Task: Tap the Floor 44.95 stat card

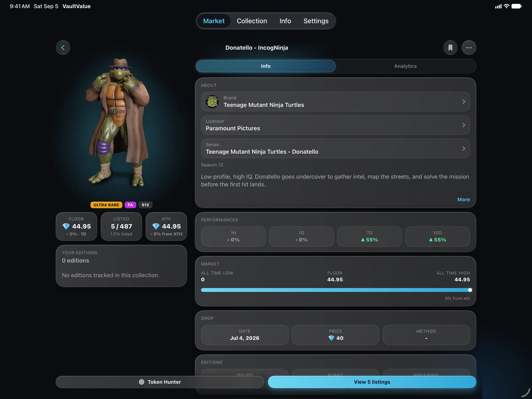Action: 76,226
